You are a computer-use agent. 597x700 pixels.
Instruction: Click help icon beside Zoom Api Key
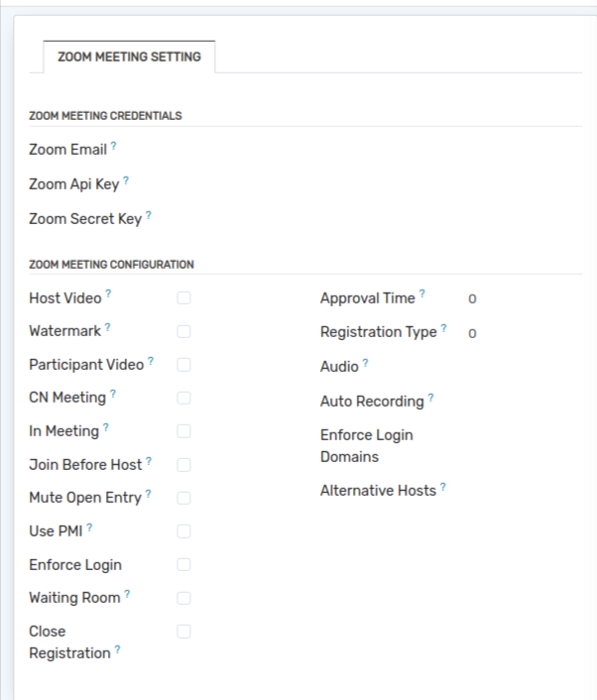(126, 180)
